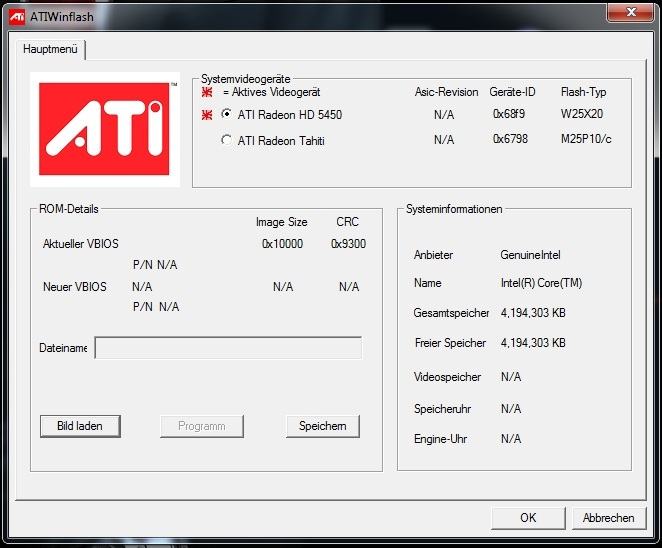Cancel with the Abbrechen button
The image size is (662, 548).
pos(609,518)
